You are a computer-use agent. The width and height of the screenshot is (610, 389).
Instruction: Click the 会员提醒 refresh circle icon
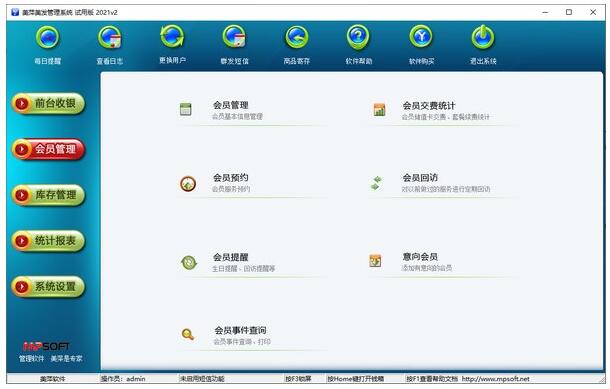point(189,262)
